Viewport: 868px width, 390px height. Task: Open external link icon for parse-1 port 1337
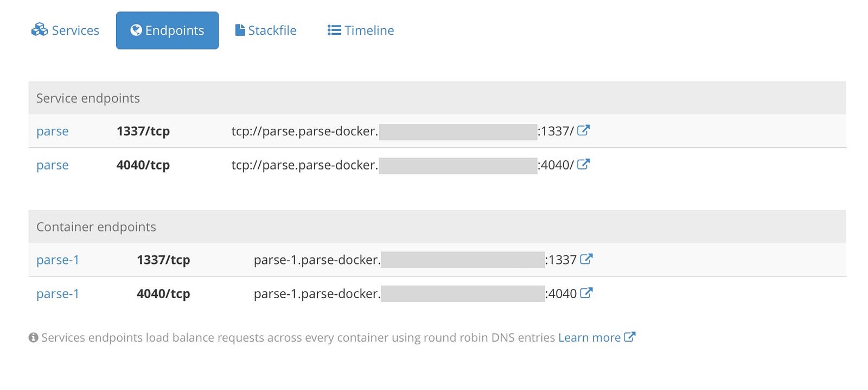pyautogui.click(x=586, y=259)
